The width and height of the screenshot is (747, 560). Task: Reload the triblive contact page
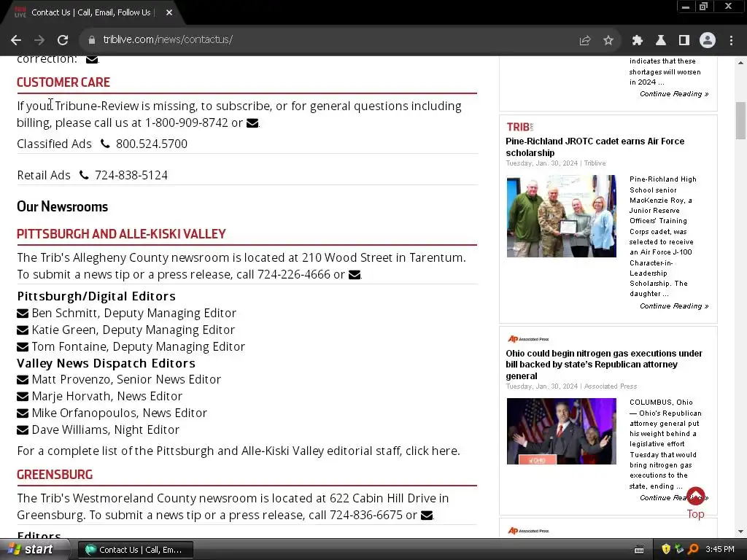click(x=63, y=41)
